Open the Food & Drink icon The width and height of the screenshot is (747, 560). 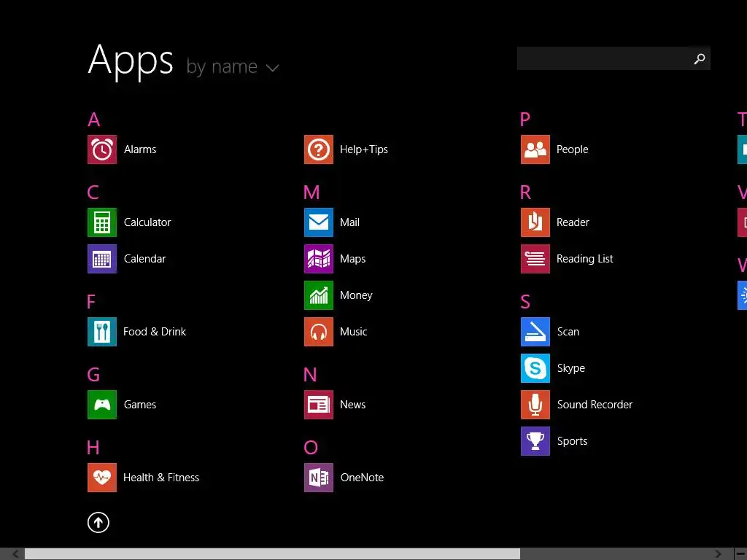[102, 332]
